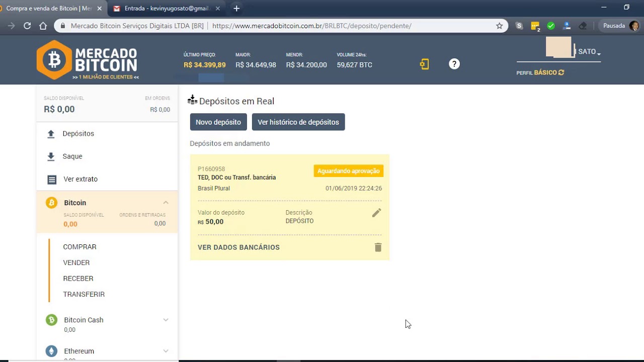The width and height of the screenshot is (644, 362).
Task: Refresh the BÁSICO profile level icon
Action: (x=561, y=72)
